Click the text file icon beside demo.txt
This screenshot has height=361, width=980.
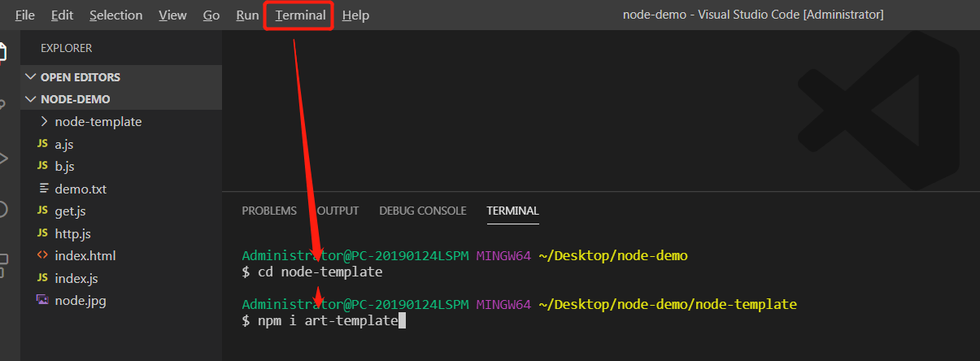[43, 189]
